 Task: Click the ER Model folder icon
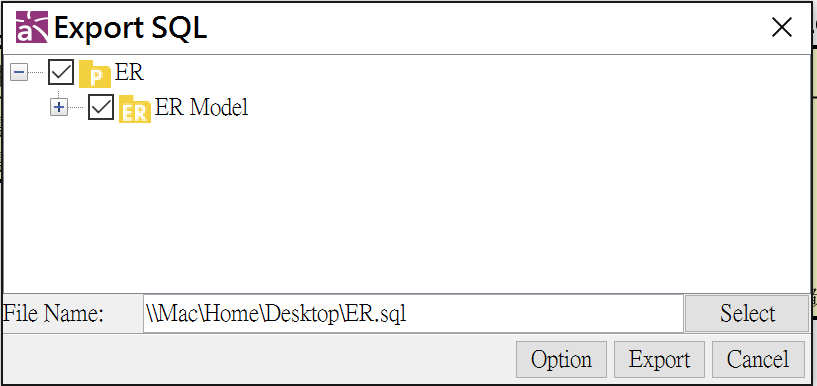tap(135, 109)
